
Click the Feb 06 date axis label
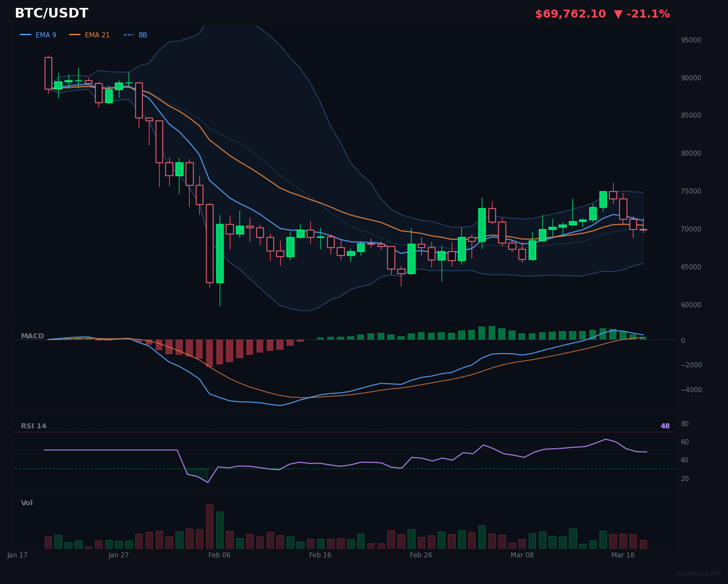[220, 555]
